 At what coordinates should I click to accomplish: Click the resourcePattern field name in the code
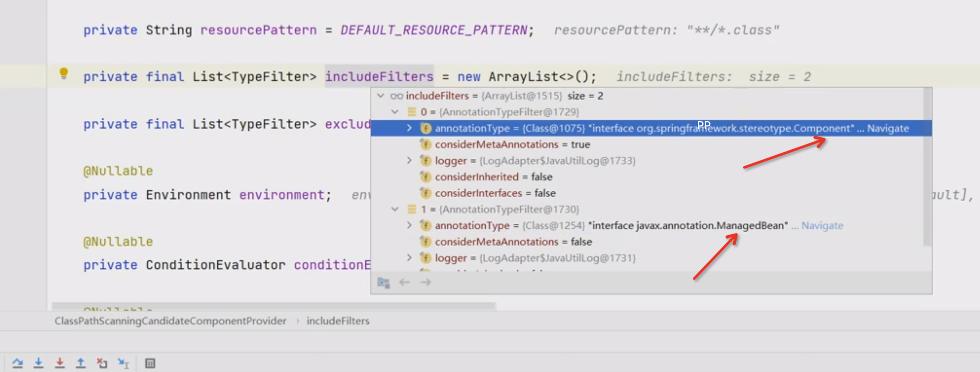(258, 30)
